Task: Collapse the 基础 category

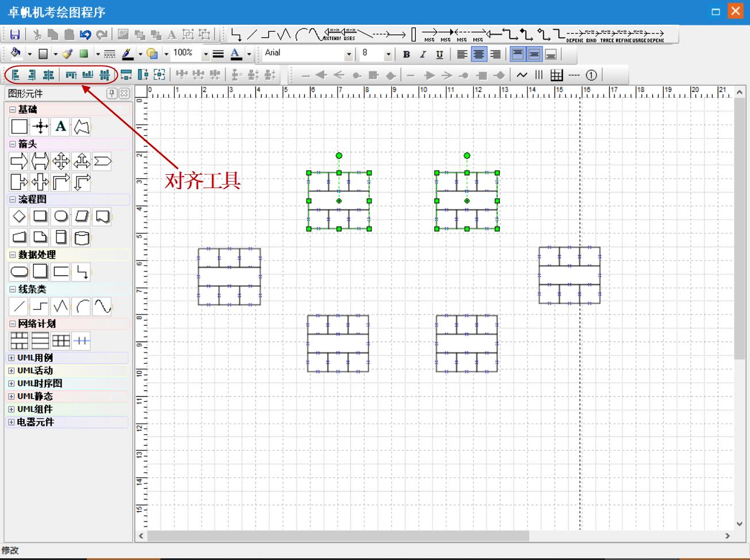Action: coord(13,109)
